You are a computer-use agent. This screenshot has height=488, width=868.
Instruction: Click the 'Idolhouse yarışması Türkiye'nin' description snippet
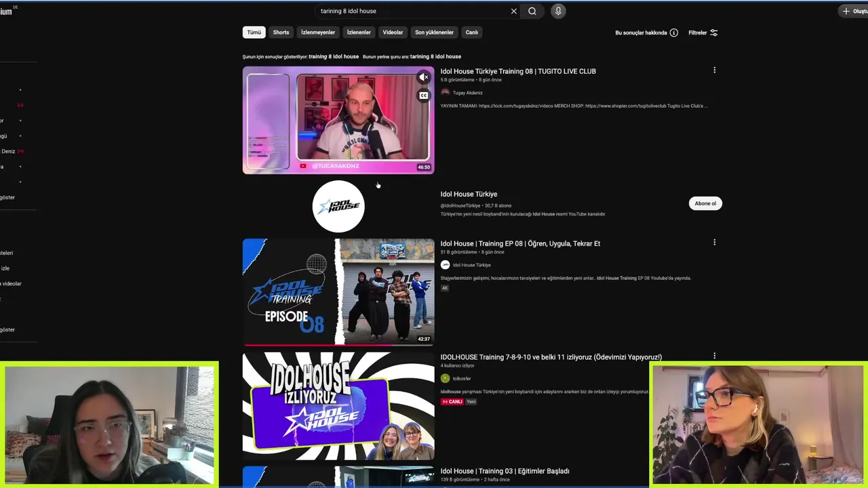pos(545,392)
